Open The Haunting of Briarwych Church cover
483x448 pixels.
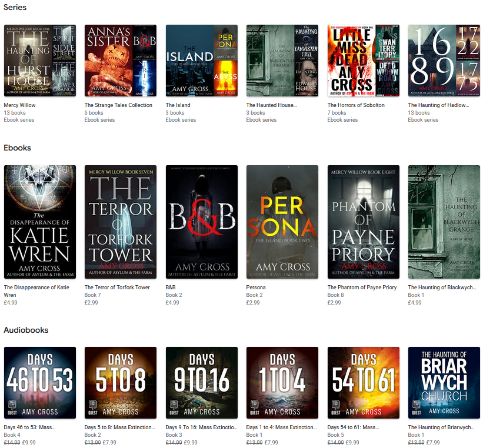click(444, 383)
